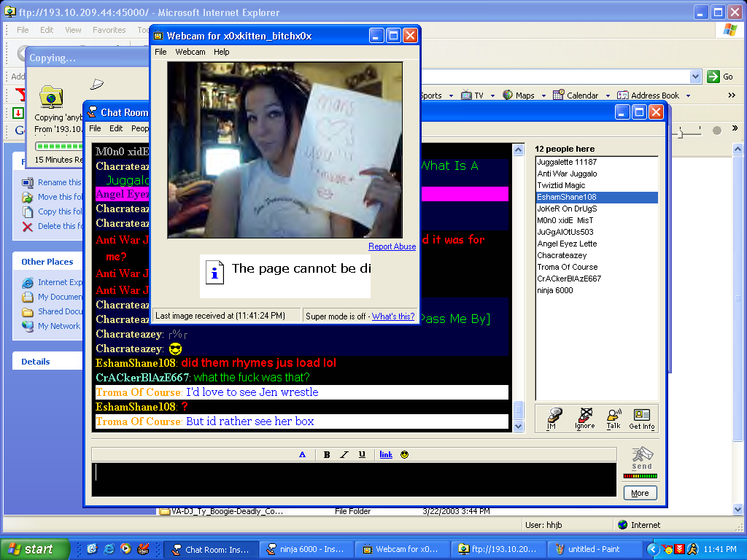Open the Webcam menu in webcam window

[x=190, y=52]
